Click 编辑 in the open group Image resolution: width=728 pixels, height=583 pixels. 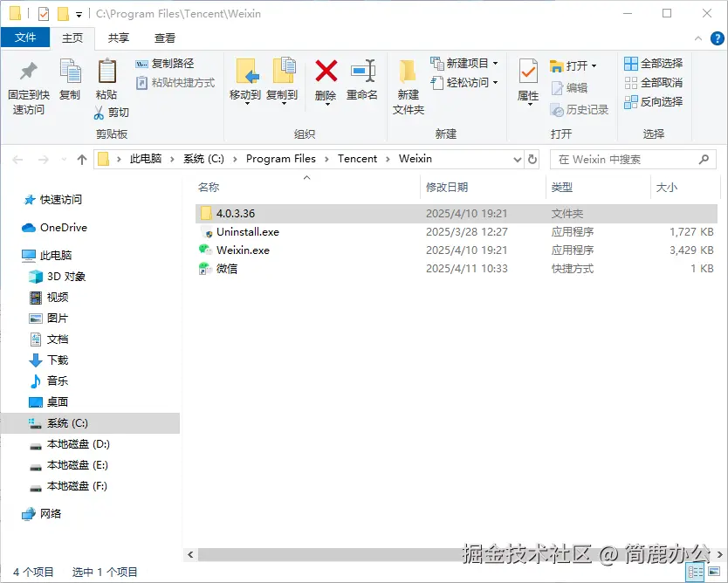coord(569,88)
